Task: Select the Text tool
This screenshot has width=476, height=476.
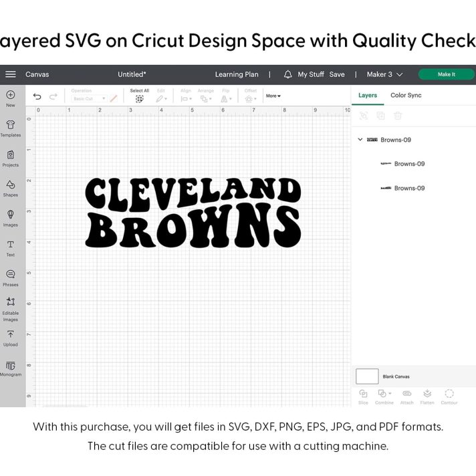Action: (x=10, y=248)
